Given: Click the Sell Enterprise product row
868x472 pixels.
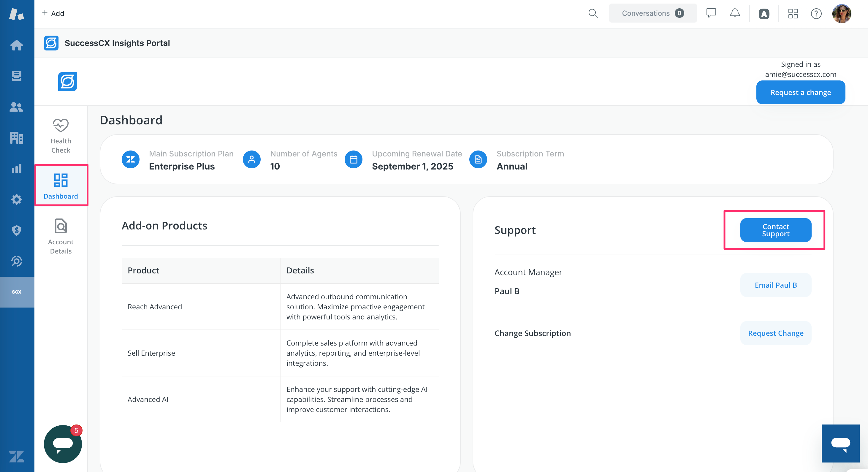Looking at the screenshot, I should pyautogui.click(x=280, y=353).
